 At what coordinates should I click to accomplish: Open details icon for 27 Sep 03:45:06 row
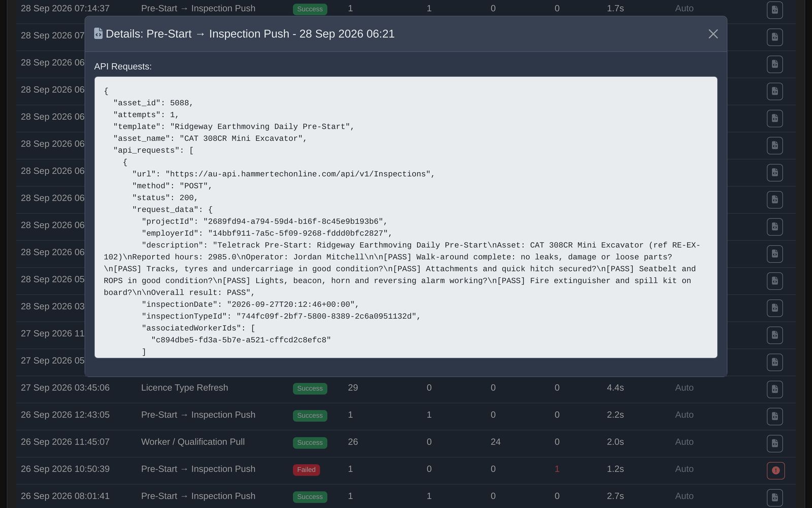(x=774, y=389)
